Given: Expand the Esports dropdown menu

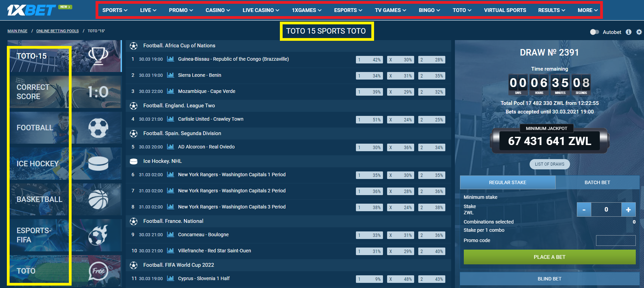Looking at the screenshot, I should pos(348,10).
